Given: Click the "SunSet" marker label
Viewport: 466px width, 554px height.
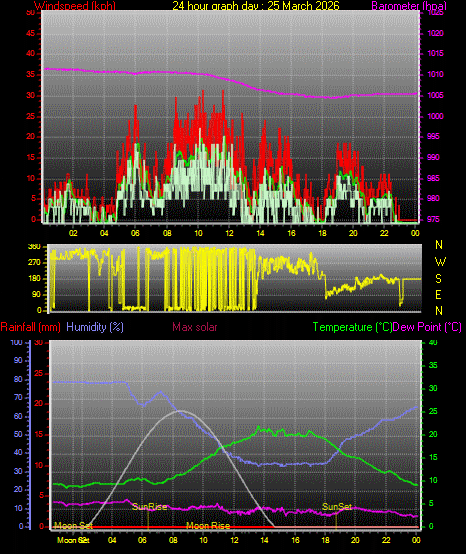Looking at the screenshot, I should tap(337, 507).
